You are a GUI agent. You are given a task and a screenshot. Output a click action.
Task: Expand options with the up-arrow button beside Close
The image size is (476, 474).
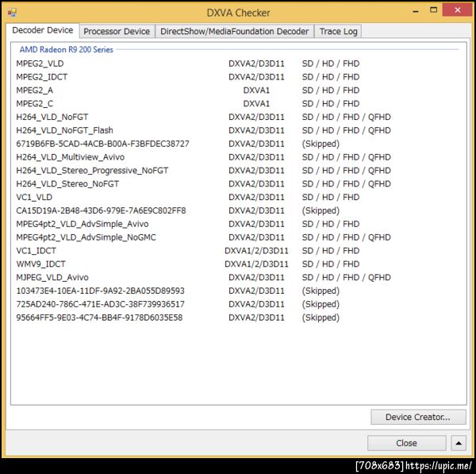pyautogui.click(x=459, y=443)
